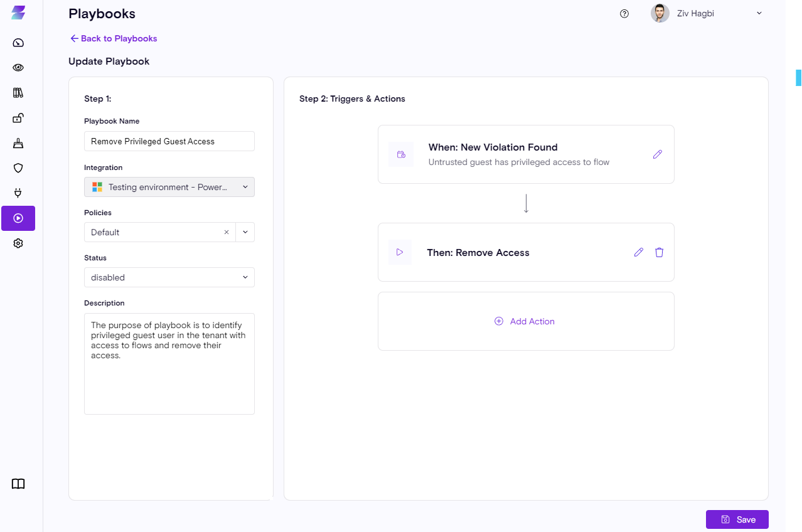Edit the Remove Access action
Viewport: 802px width, 532px height.
[638, 252]
